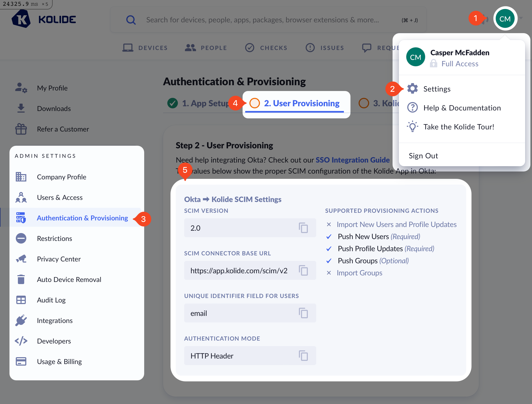Click the People group icon
This screenshot has width=532, height=404.
(190, 48)
